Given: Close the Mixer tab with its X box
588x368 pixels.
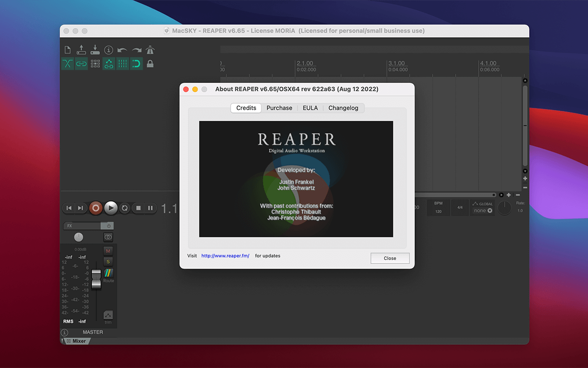Looking at the screenshot, I should pyautogui.click(x=69, y=341).
